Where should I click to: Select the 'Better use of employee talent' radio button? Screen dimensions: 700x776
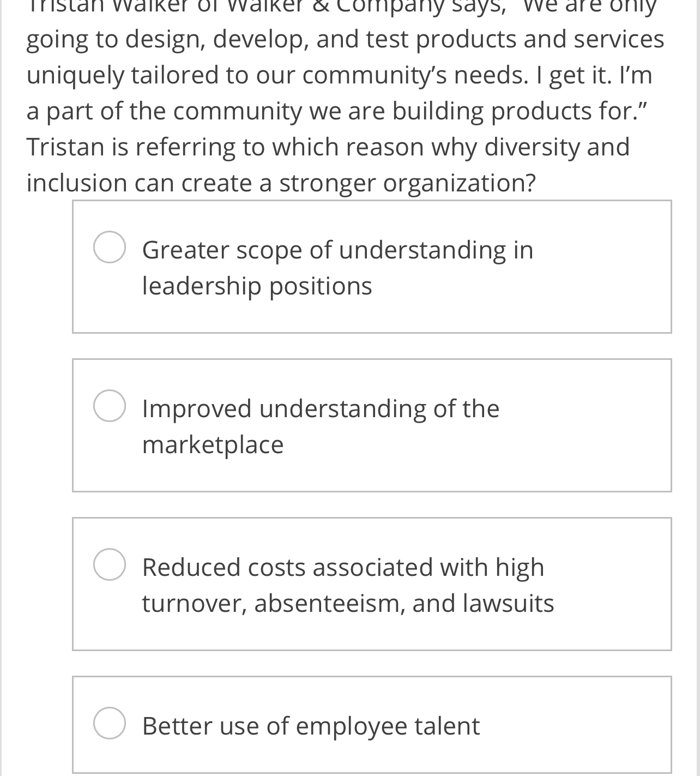pyautogui.click(x=110, y=725)
